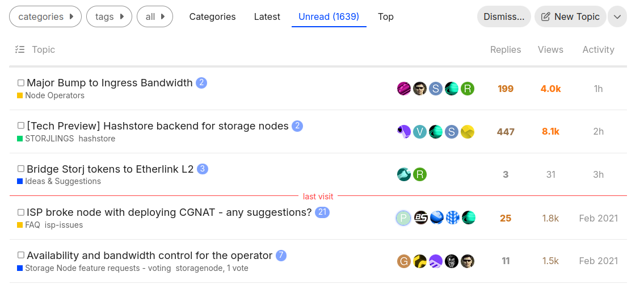Open topic 'ISP broke node with deploying CGNAT'
Image resolution: width=644 pixels, height=284 pixels.
(169, 212)
